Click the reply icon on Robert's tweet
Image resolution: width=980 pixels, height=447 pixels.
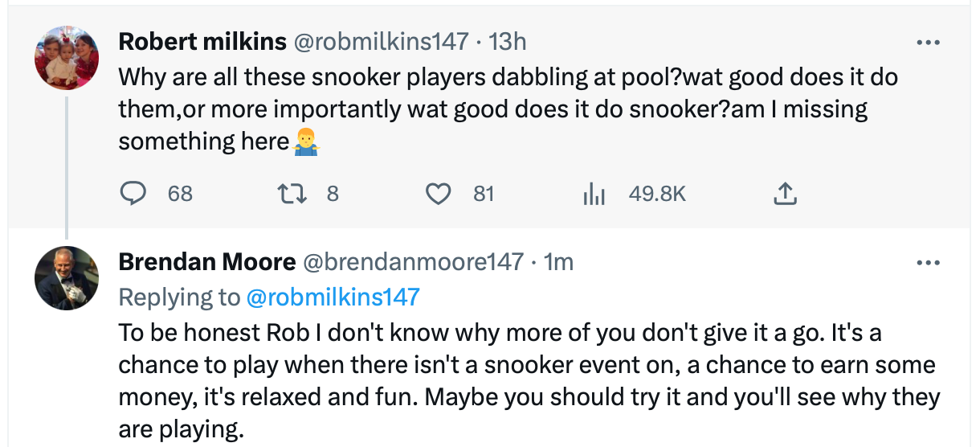pos(133,194)
